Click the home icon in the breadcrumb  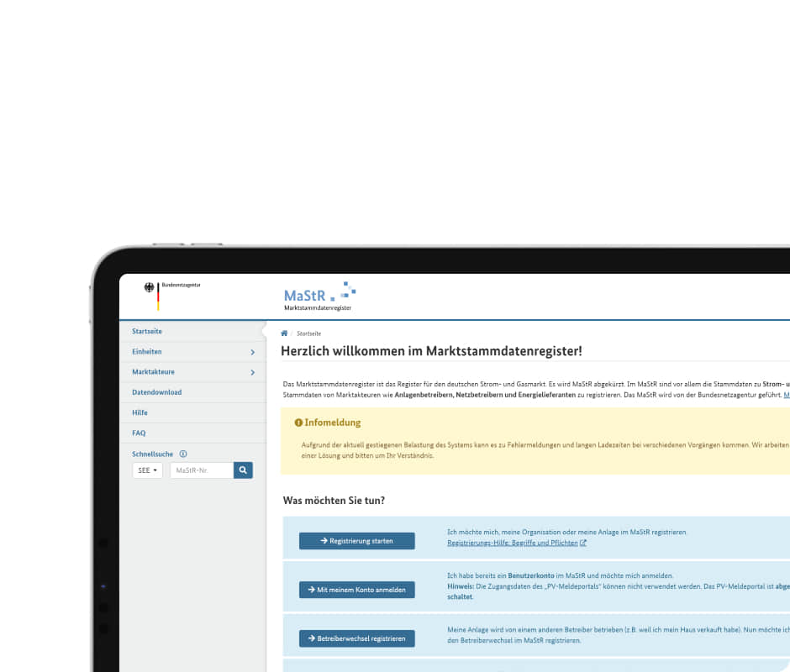click(x=285, y=333)
